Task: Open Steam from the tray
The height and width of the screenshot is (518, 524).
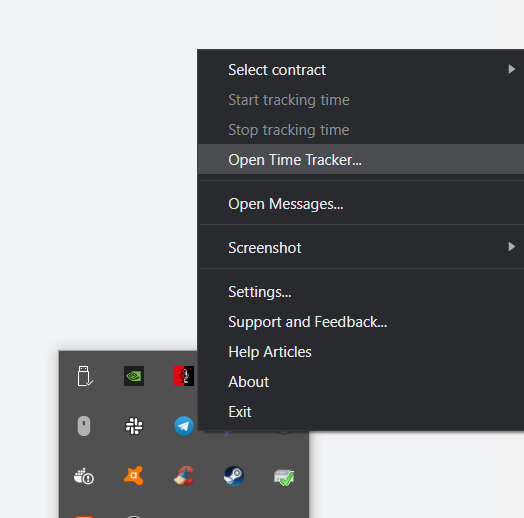Action: (234, 476)
